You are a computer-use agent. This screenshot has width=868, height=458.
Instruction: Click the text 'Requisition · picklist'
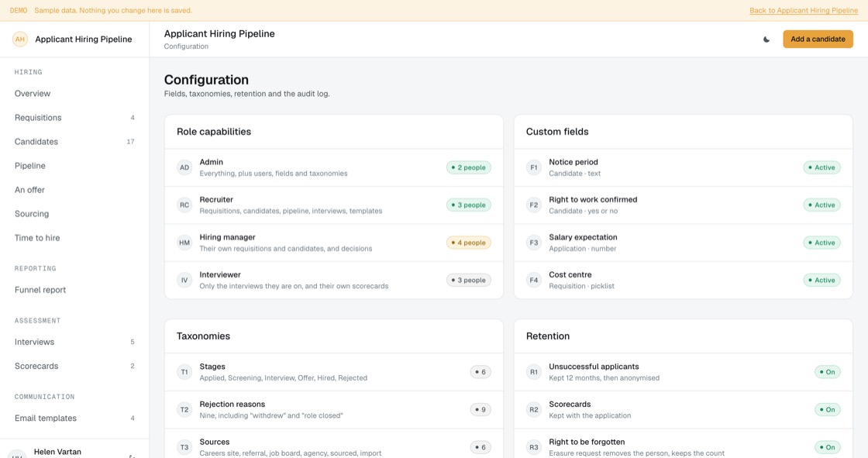(581, 286)
